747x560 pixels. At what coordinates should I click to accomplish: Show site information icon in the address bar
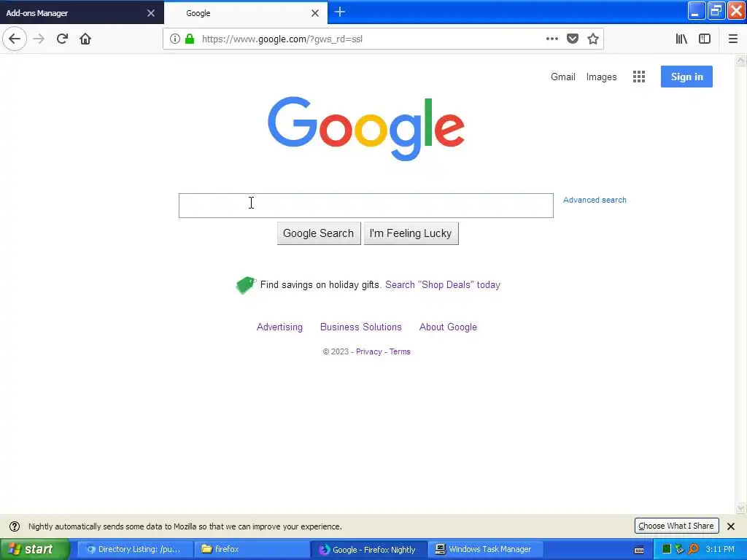point(175,39)
